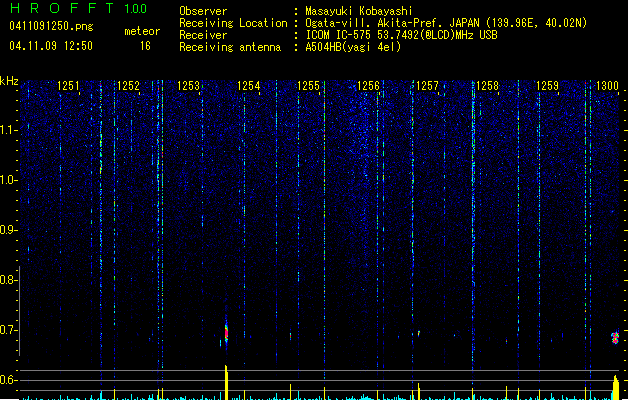Click the 0.9 kHz axis label
Viewport: 629px width, 400px height.
[9, 230]
